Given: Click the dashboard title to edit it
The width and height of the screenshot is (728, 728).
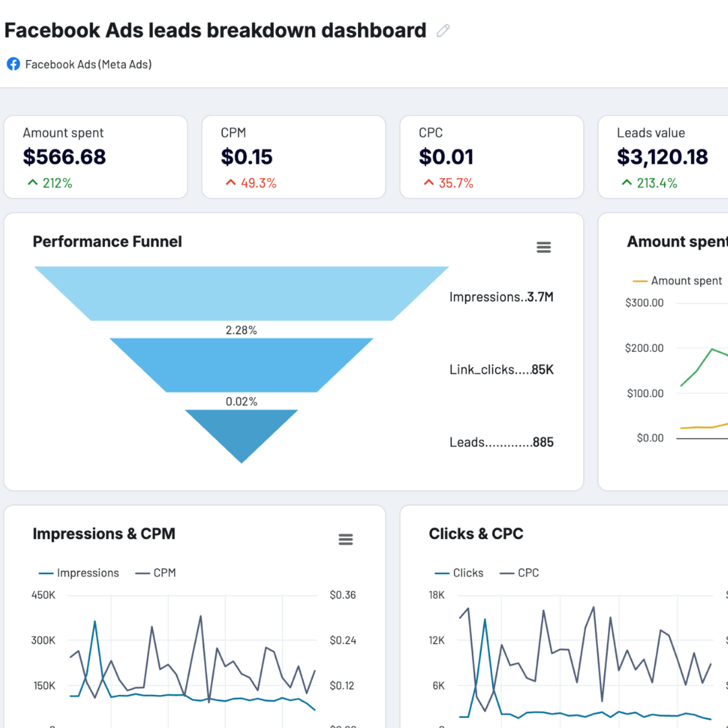Looking at the screenshot, I should pos(215,30).
